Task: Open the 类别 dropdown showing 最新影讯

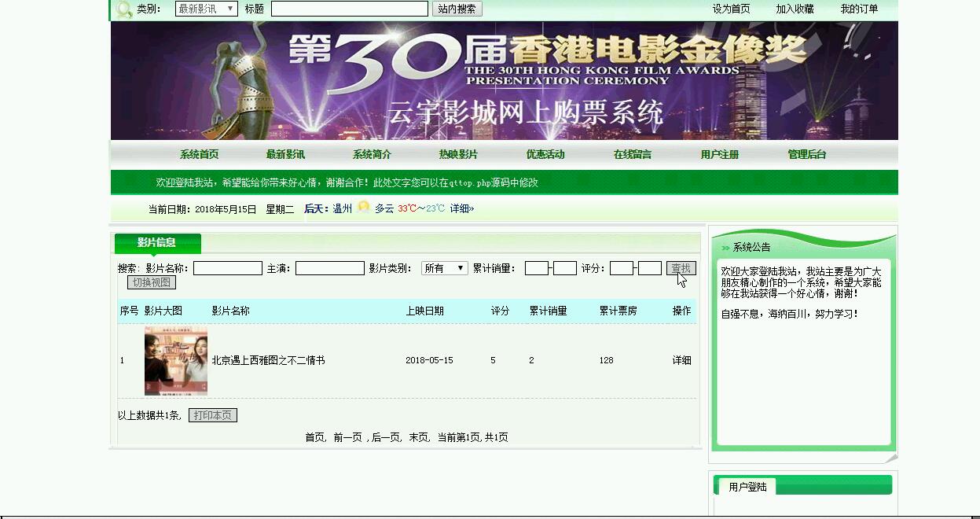Action: coord(206,9)
